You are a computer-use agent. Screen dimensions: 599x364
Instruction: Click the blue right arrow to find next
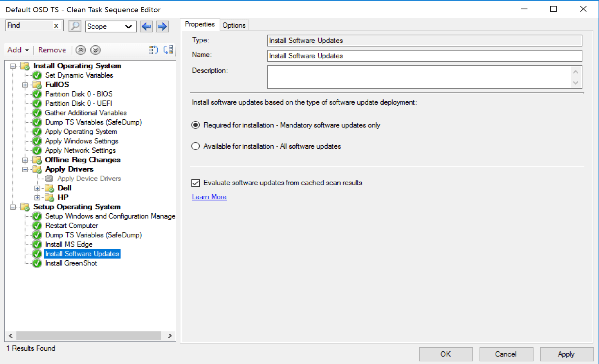pos(162,26)
